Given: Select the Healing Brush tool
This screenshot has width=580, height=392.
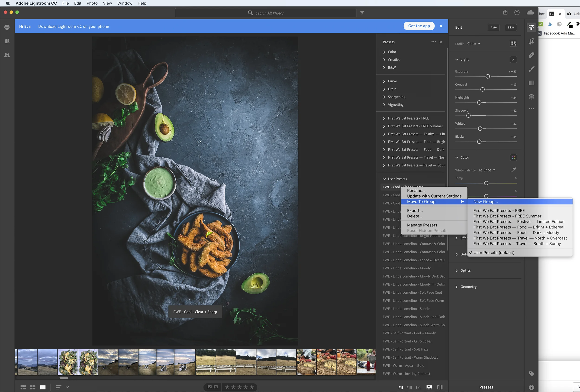Looking at the screenshot, I should pos(531,55).
